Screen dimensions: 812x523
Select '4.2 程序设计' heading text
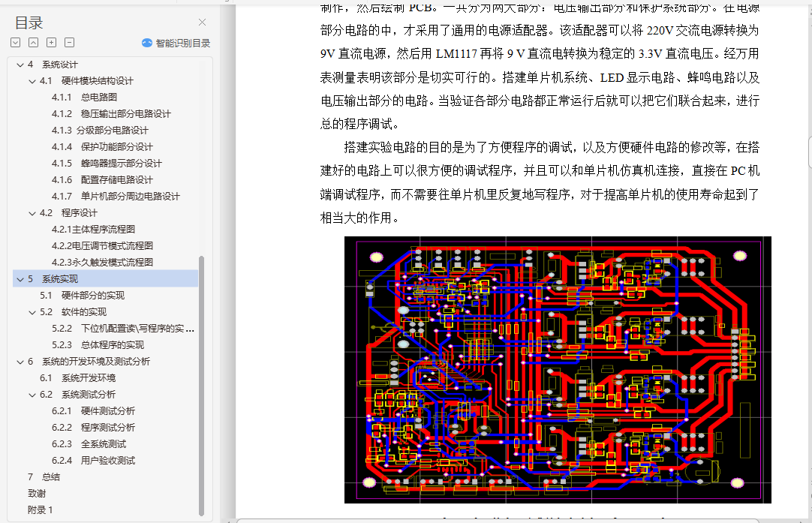coord(68,213)
